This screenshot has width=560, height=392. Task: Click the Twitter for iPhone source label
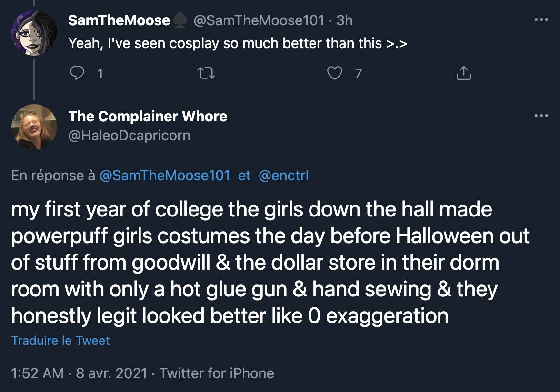[x=217, y=373]
